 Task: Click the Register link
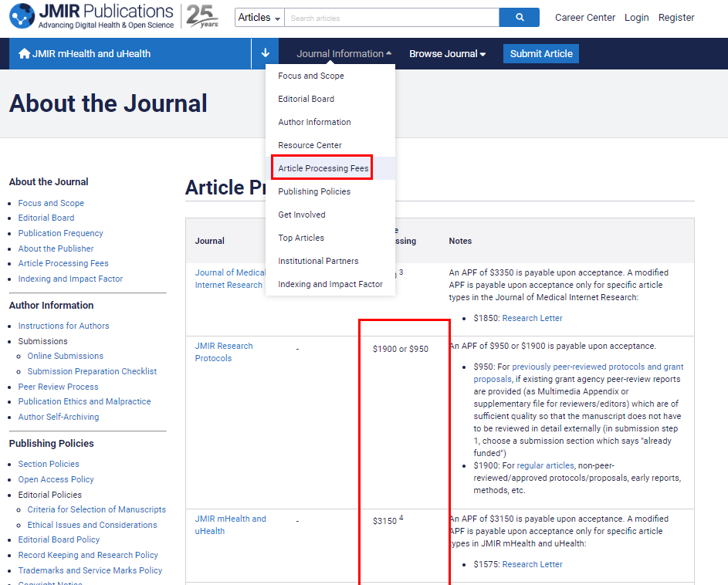(x=676, y=18)
